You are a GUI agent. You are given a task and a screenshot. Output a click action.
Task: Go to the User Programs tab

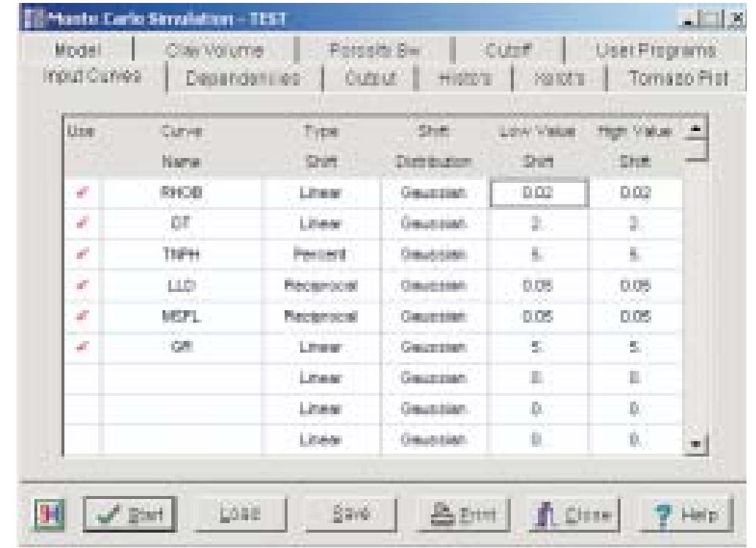click(x=655, y=50)
